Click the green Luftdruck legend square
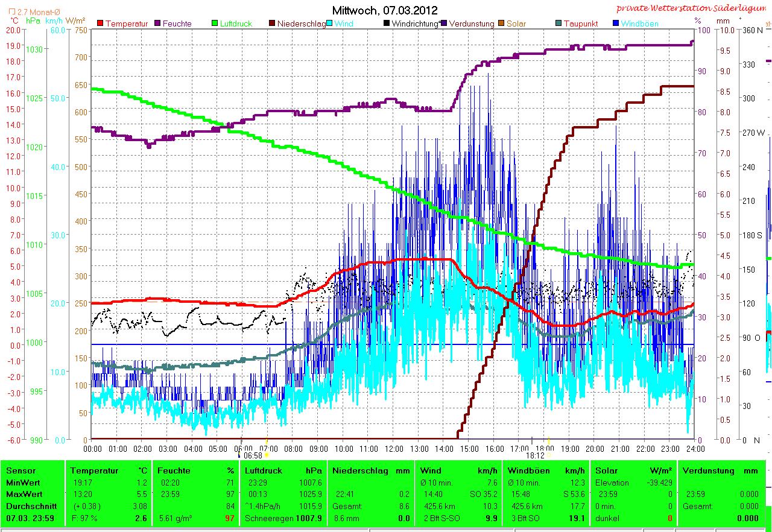 [214, 24]
